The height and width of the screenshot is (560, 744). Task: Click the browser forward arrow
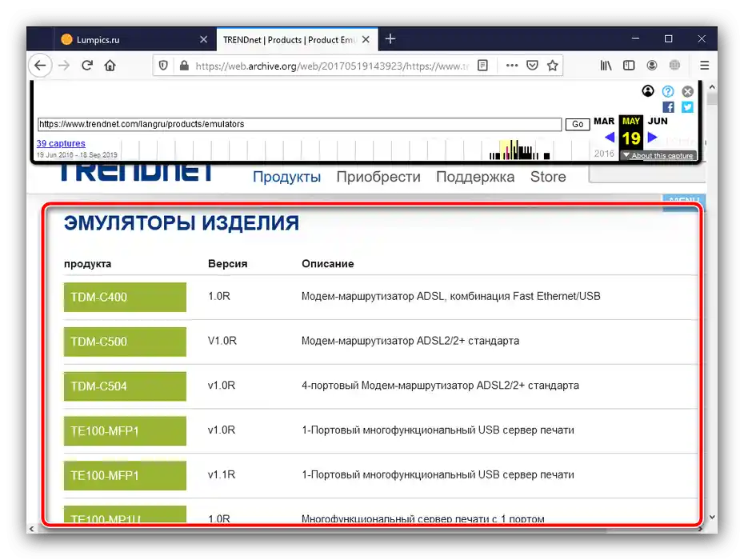coord(64,66)
